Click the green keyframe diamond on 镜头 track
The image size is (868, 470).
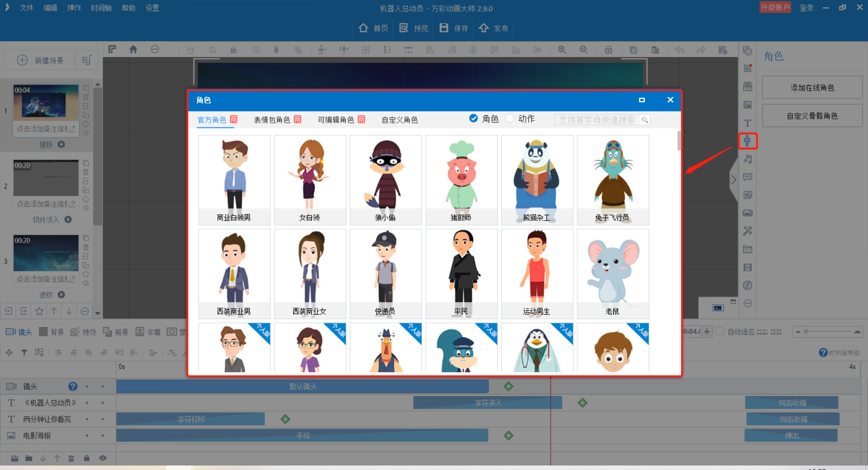[509, 386]
